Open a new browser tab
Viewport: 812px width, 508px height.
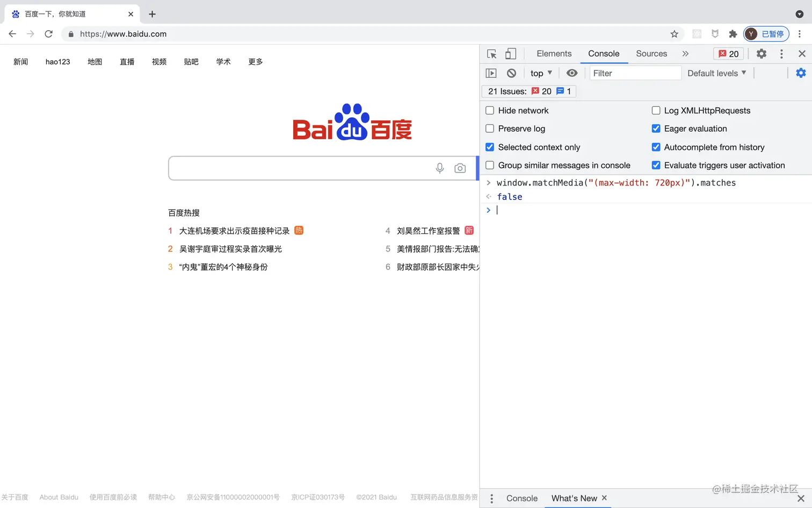152,14
